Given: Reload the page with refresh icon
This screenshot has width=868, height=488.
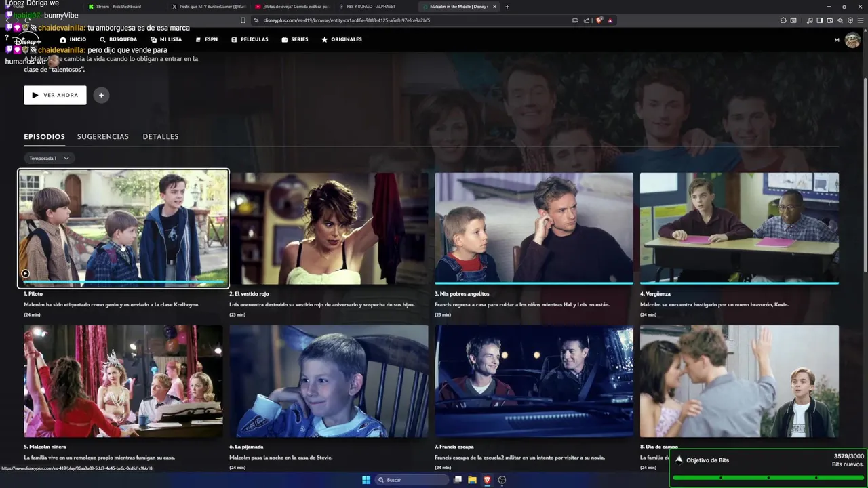Looking at the screenshot, I should tap(28, 20).
